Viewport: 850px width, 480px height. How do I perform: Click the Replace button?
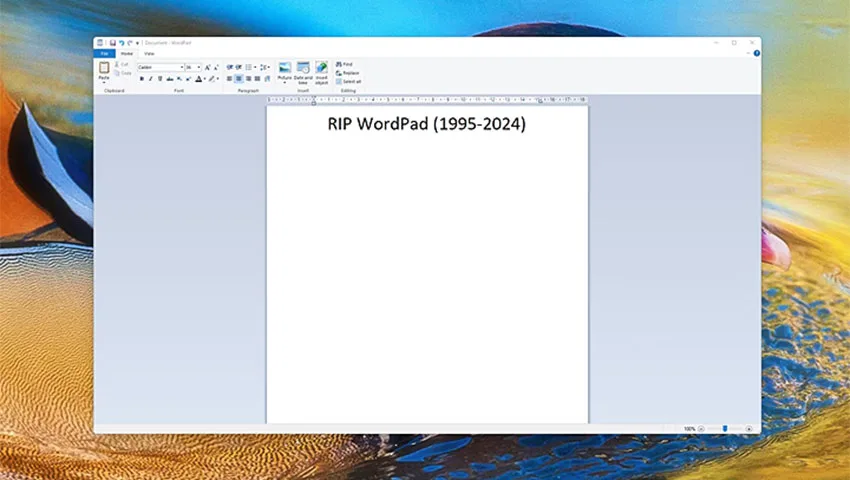[x=347, y=73]
